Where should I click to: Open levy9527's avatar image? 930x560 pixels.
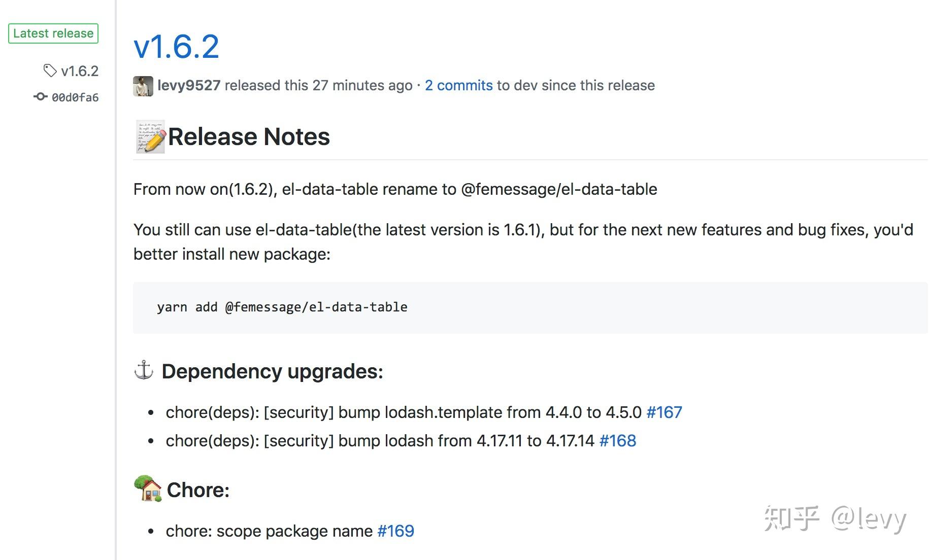[x=143, y=86]
